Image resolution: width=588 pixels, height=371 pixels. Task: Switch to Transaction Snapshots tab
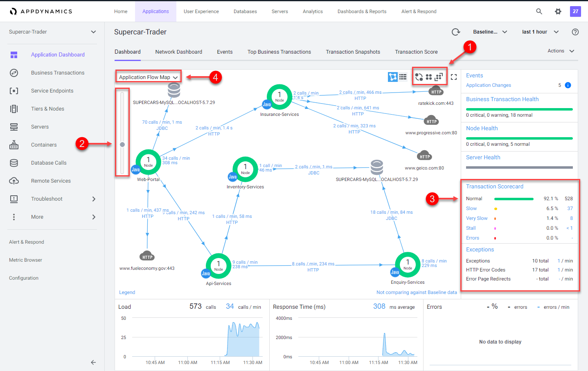pyautogui.click(x=353, y=52)
